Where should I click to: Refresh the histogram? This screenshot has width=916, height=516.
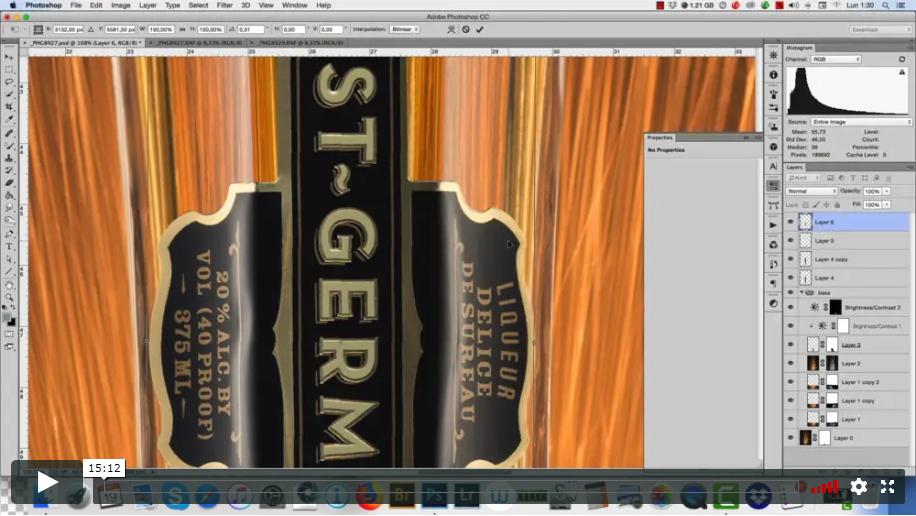point(902,59)
